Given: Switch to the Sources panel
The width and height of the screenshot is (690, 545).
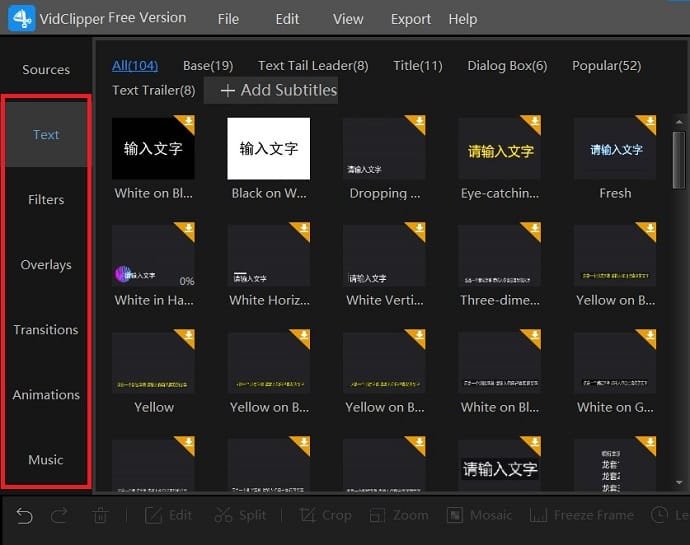Looking at the screenshot, I should click(x=46, y=70).
